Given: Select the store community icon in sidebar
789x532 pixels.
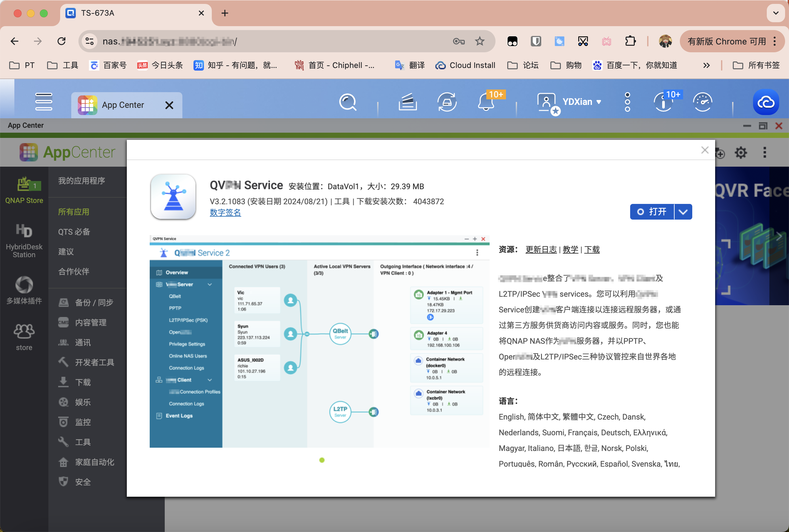Looking at the screenshot, I should [x=24, y=337].
